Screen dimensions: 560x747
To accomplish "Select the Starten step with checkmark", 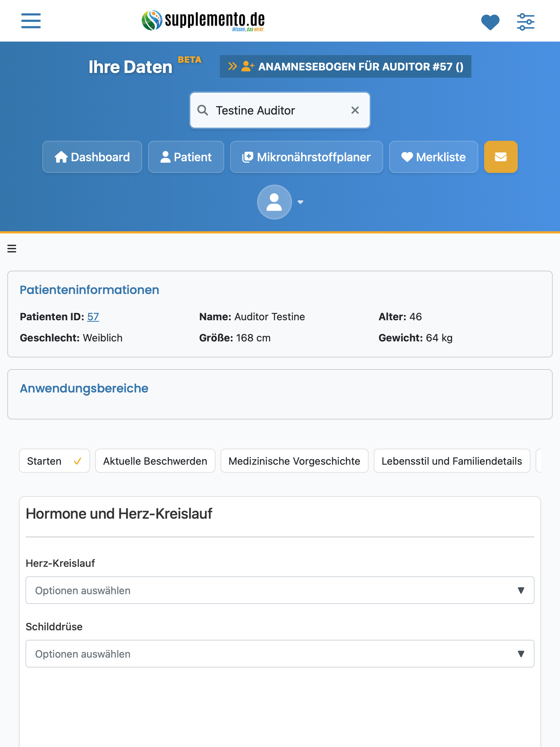I will (x=54, y=461).
